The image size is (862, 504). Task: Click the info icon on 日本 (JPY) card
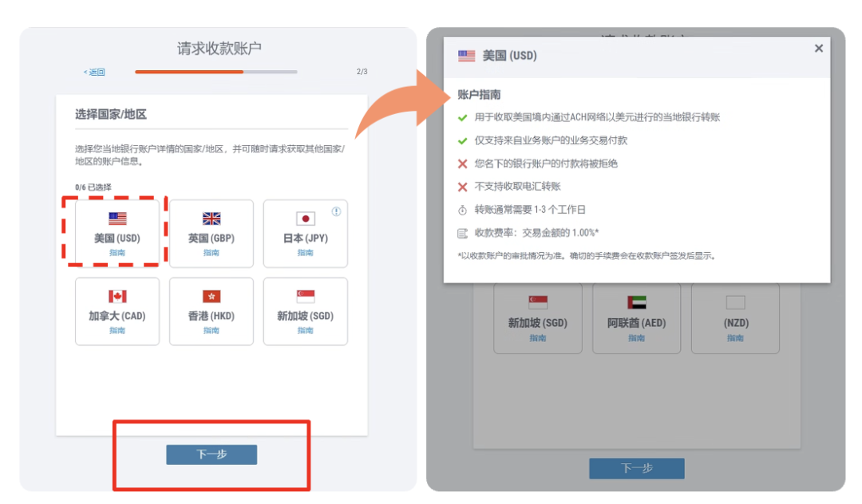336,211
